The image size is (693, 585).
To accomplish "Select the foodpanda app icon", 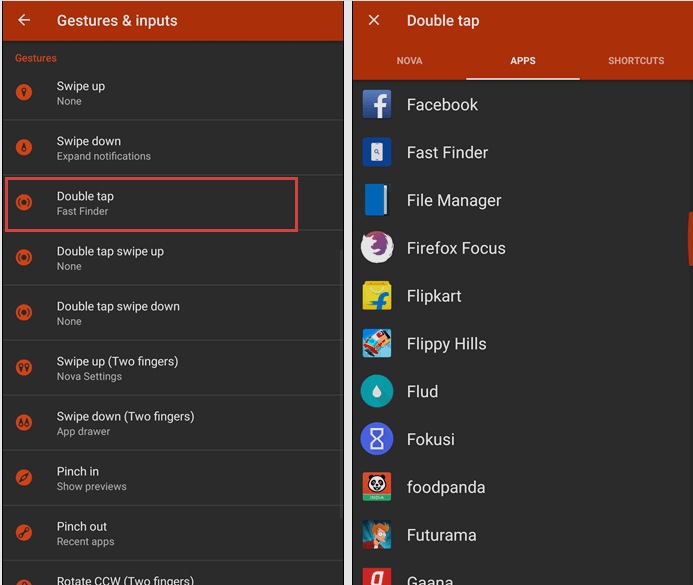I will (377, 486).
